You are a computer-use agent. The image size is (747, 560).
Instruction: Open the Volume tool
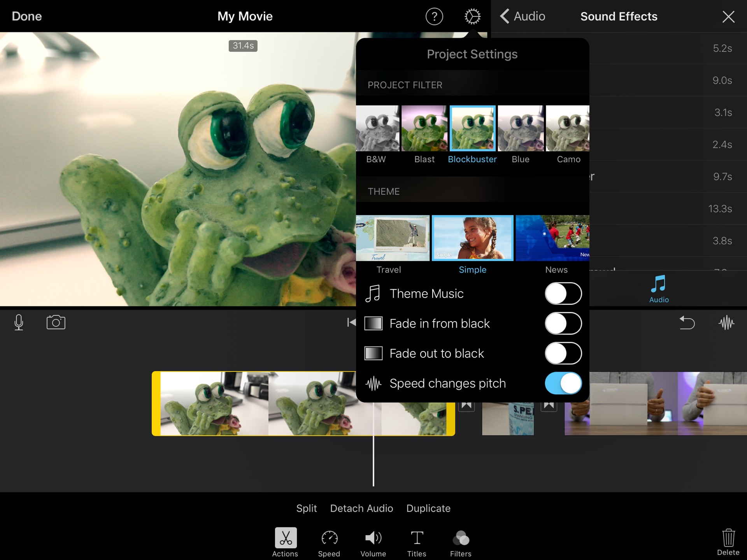point(373,542)
